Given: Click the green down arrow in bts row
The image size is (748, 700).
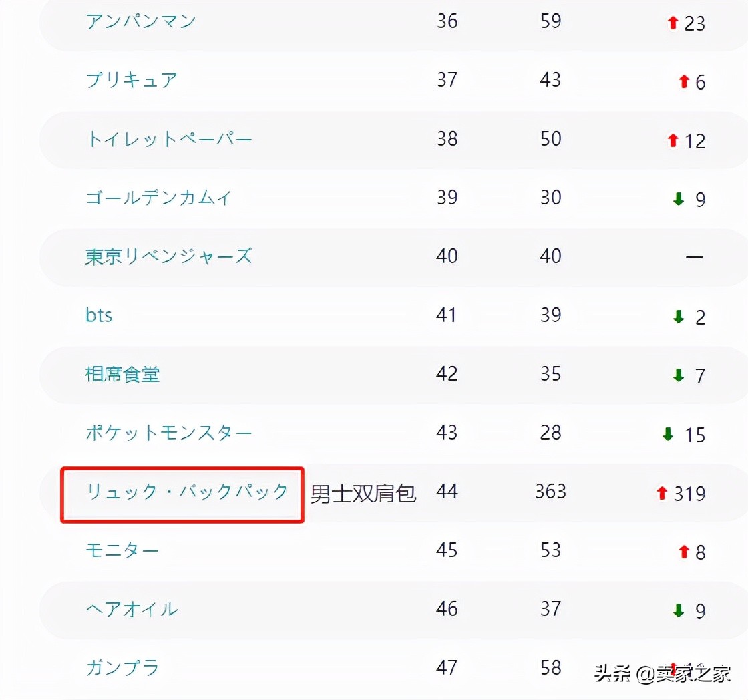Looking at the screenshot, I should tap(679, 317).
